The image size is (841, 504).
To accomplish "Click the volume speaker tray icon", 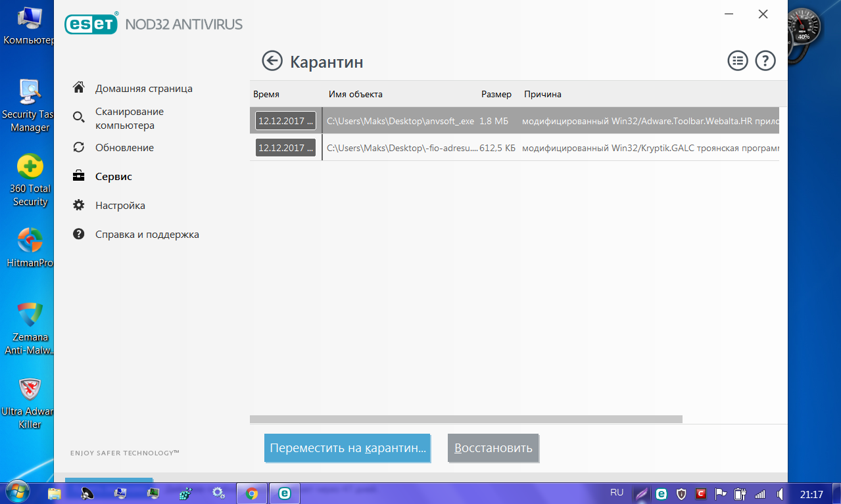I will pyautogui.click(x=779, y=493).
